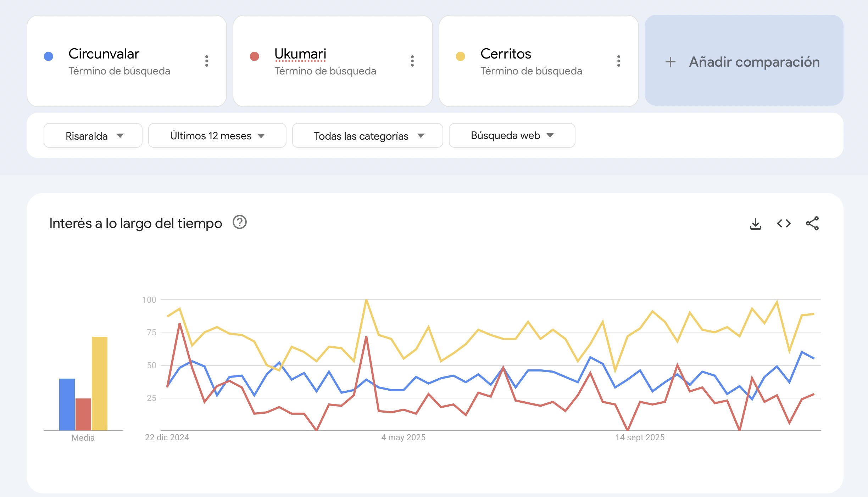Click the yellow Cerritos average bar
Image resolution: width=868 pixels, height=497 pixels.
tap(100, 384)
